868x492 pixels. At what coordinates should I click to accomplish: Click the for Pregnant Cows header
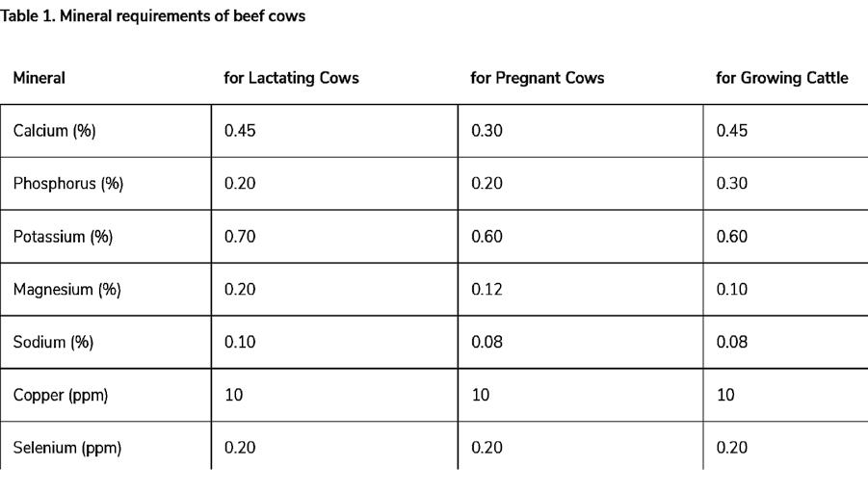coord(537,78)
